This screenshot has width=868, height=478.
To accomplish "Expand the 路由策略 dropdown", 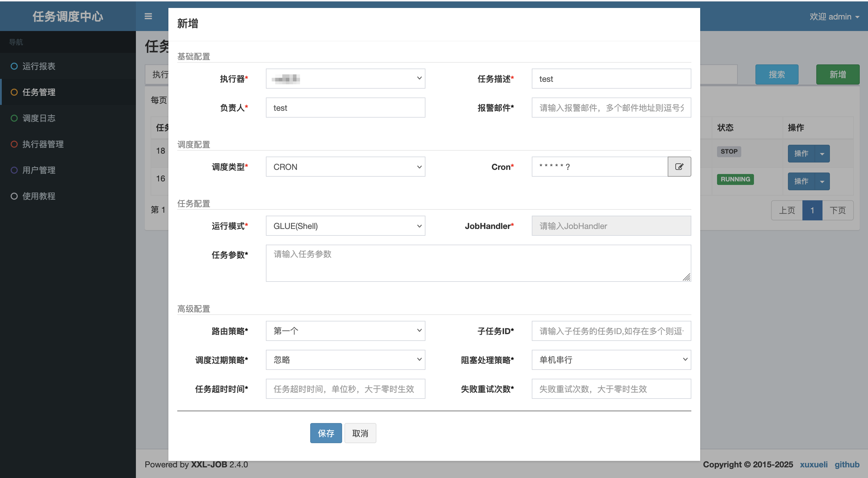I will point(345,331).
